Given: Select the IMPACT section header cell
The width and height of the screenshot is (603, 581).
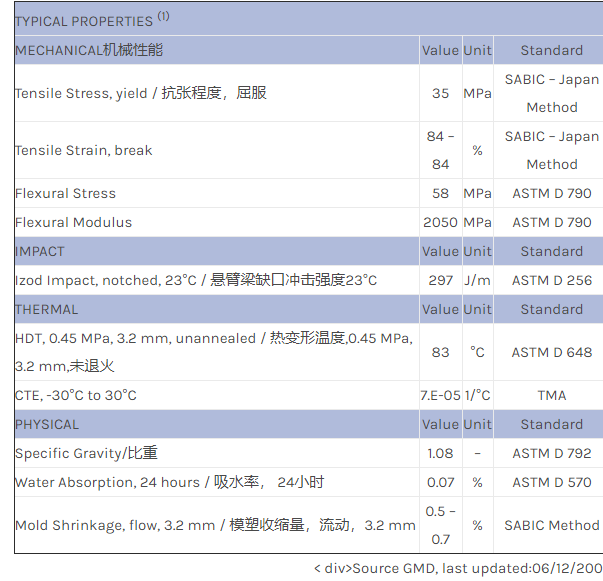Looking at the screenshot, I should (x=40, y=251).
